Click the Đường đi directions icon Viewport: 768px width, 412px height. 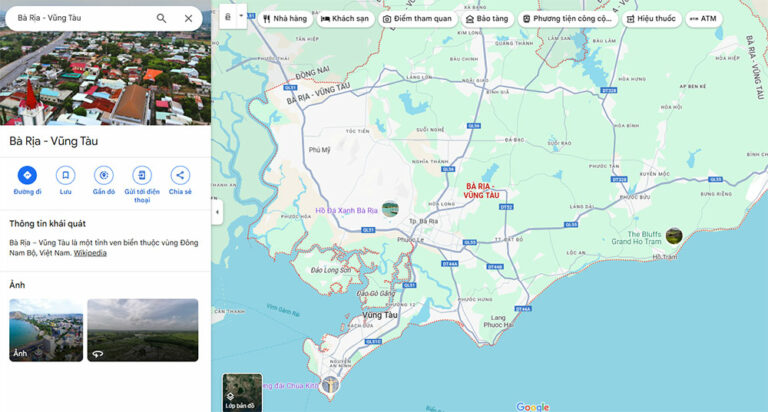pyautogui.click(x=27, y=175)
